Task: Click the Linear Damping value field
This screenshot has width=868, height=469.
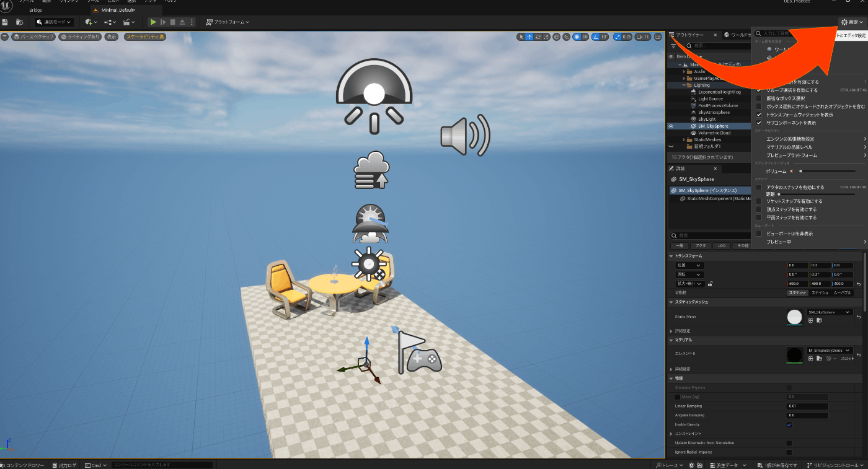Action: (808, 406)
